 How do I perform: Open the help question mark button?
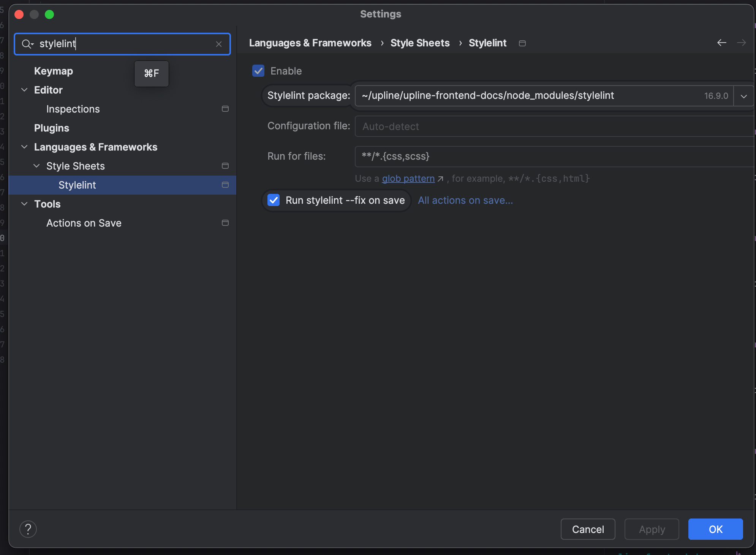[x=28, y=529]
